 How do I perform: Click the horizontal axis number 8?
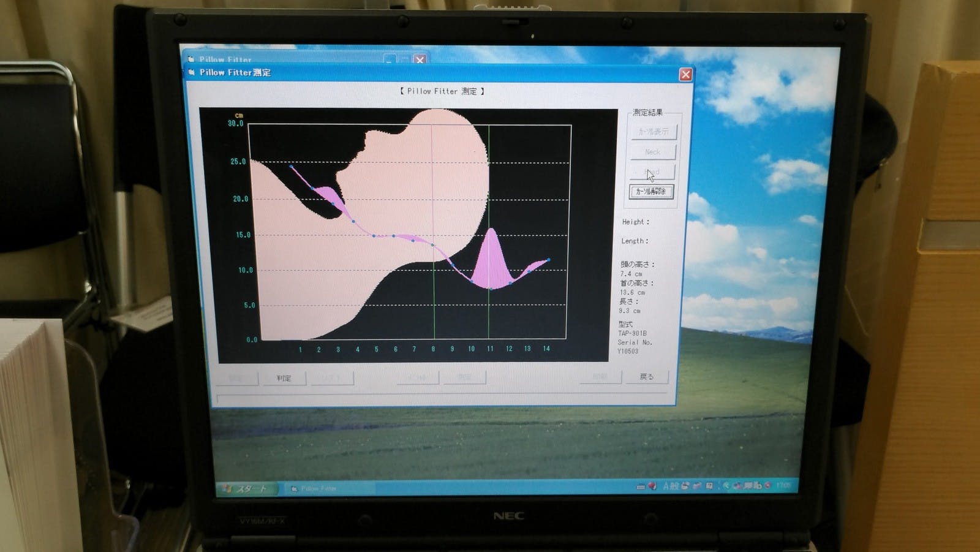click(433, 349)
